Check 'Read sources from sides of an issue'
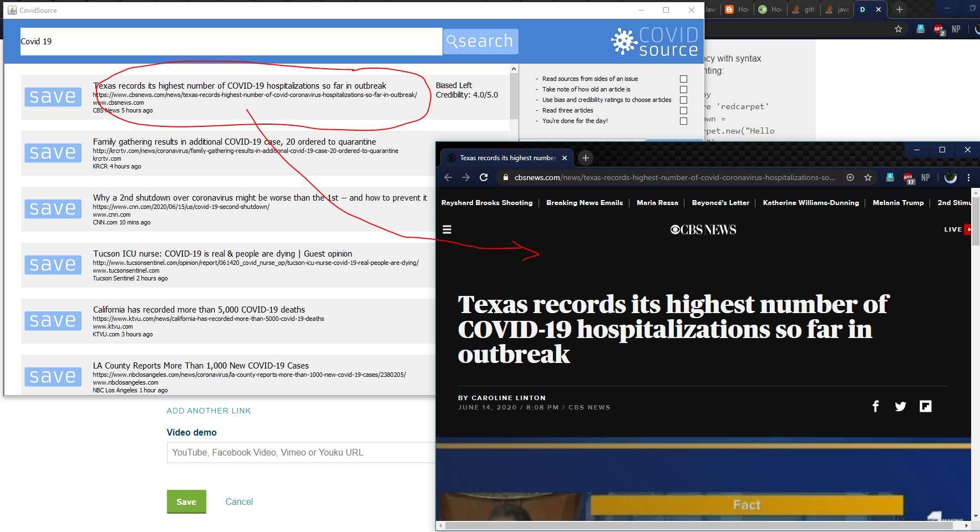The width and height of the screenshot is (980, 532). [x=683, y=79]
